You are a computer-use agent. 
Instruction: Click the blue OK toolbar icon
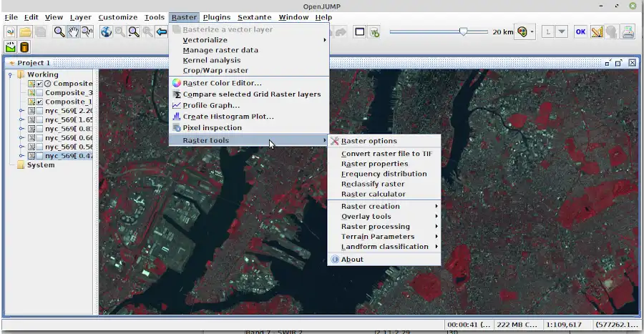pyautogui.click(x=580, y=32)
